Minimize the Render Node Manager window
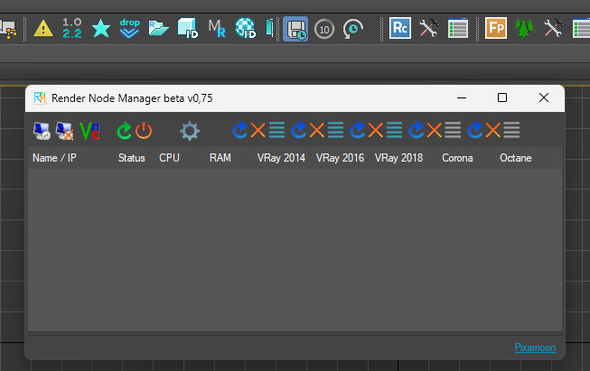This screenshot has height=371, width=590. 462,98
